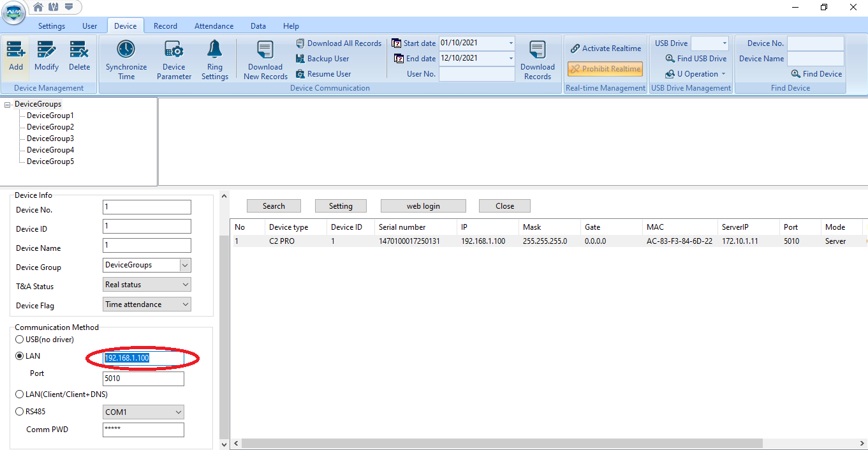Open the Settings tab

click(x=52, y=26)
